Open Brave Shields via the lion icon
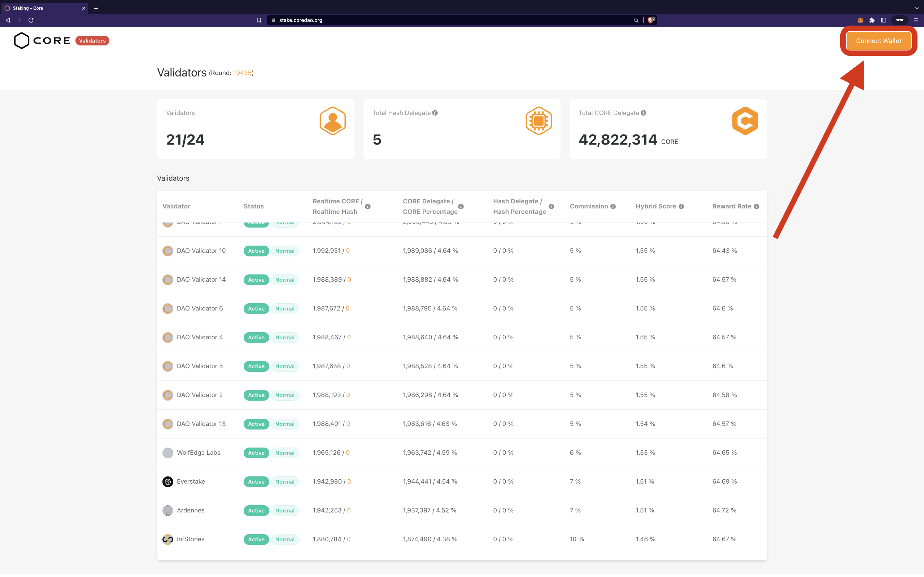This screenshot has height=577, width=924. pos(650,20)
